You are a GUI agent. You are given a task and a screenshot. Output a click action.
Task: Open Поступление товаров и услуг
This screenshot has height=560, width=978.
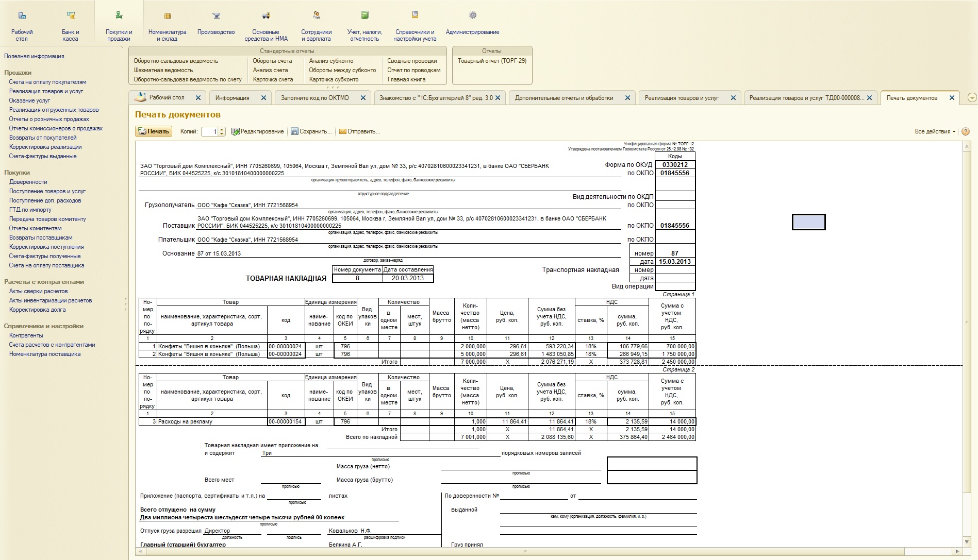tap(47, 191)
